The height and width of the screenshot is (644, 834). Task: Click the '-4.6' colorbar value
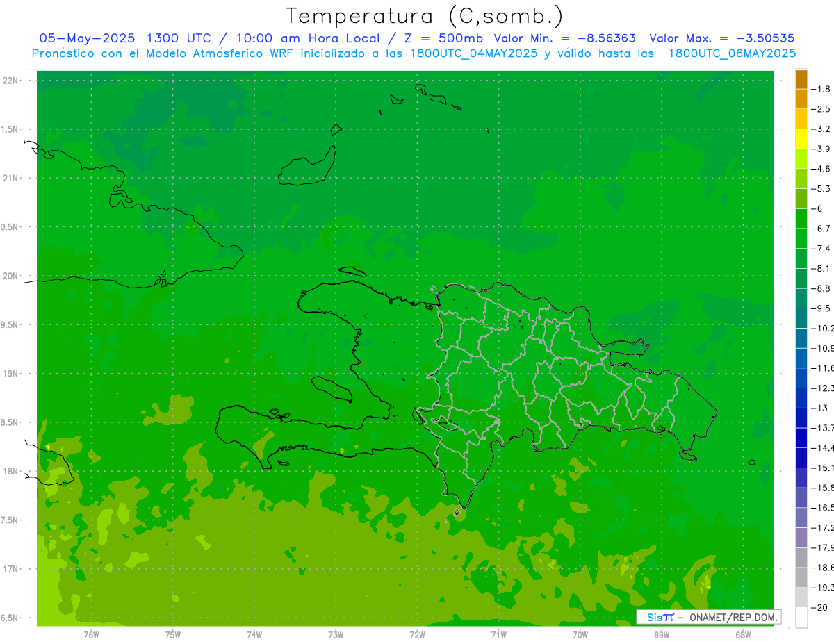(x=821, y=169)
